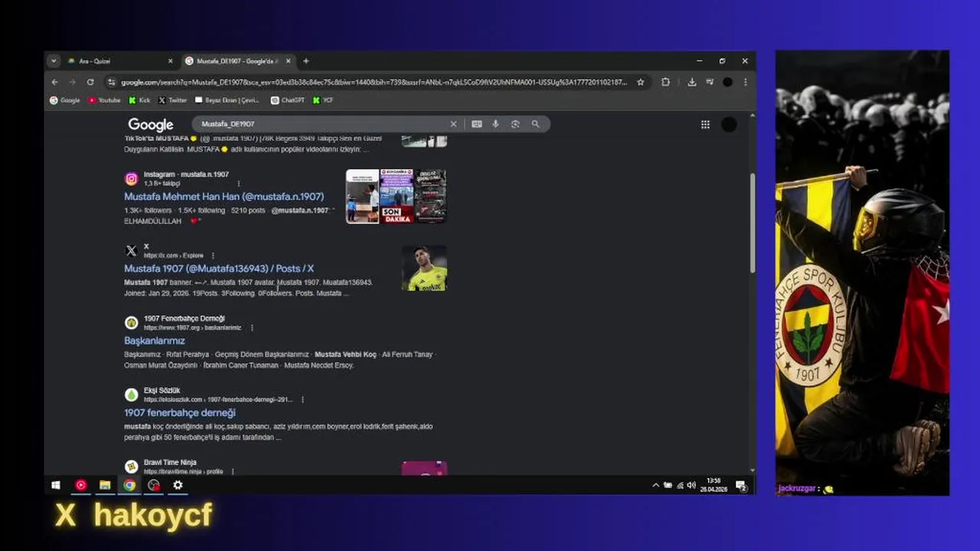Open Mustafa Mehmet Han Han Instagram result

[224, 197]
